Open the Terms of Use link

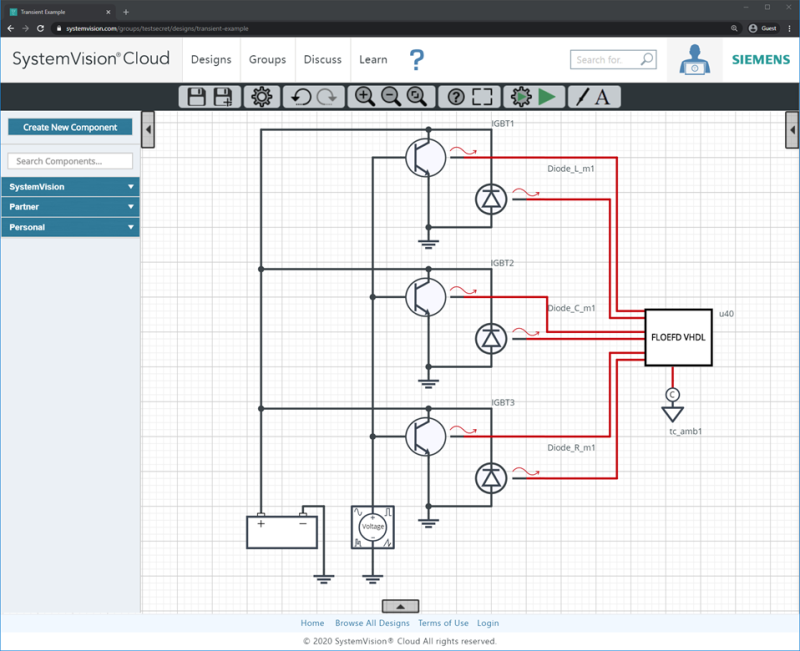[x=443, y=623]
